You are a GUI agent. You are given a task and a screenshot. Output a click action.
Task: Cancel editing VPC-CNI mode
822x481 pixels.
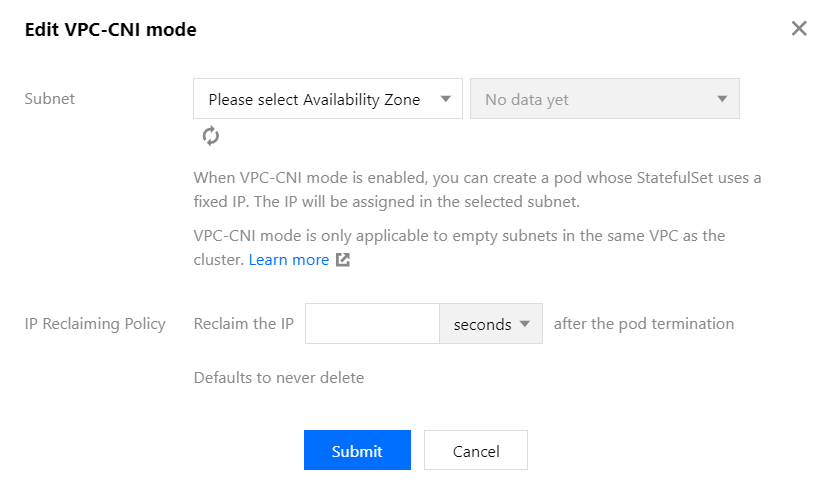pos(476,451)
